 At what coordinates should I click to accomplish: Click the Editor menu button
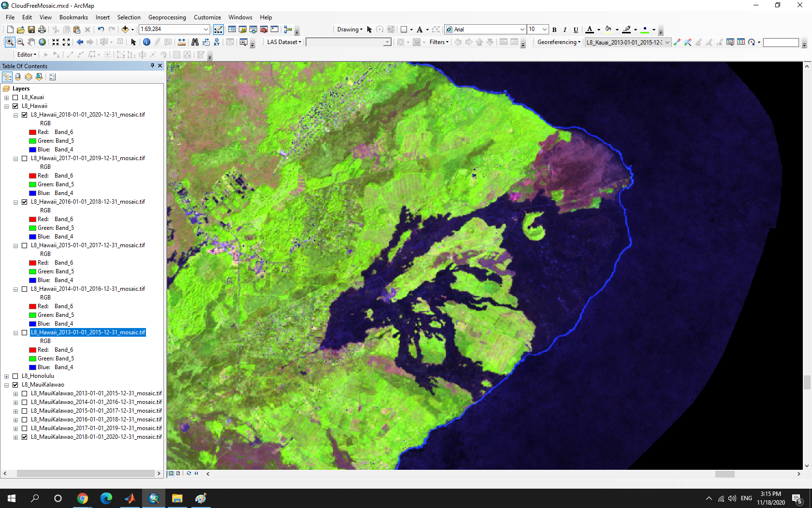pos(26,55)
